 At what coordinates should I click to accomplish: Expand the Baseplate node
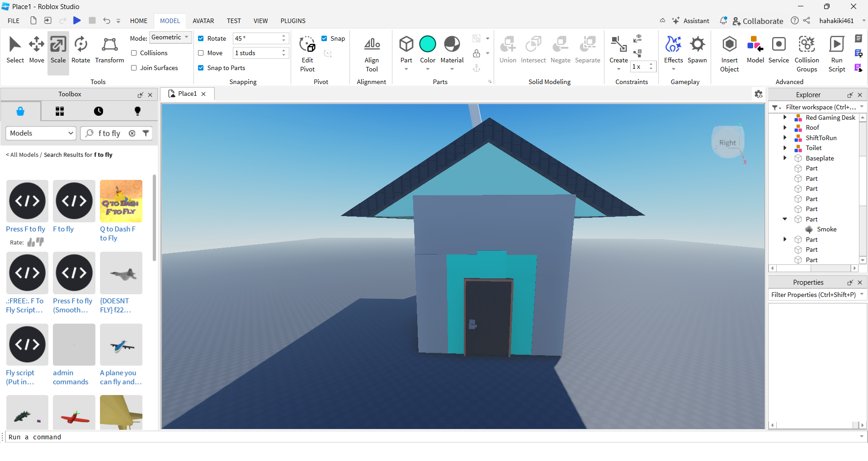coord(785,158)
